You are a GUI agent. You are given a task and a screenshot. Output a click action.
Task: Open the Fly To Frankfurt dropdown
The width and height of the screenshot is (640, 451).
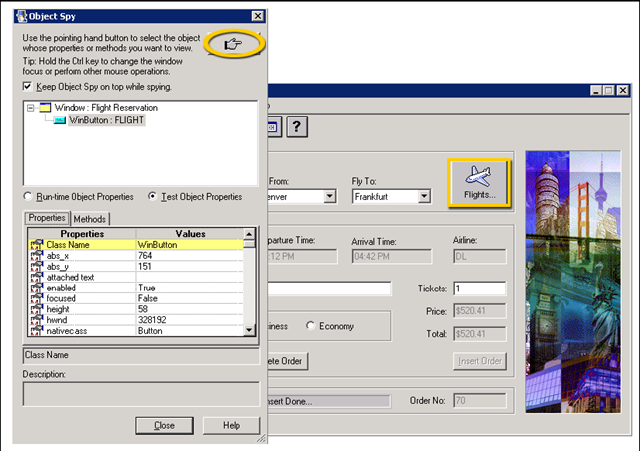pyautogui.click(x=424, y=197)
